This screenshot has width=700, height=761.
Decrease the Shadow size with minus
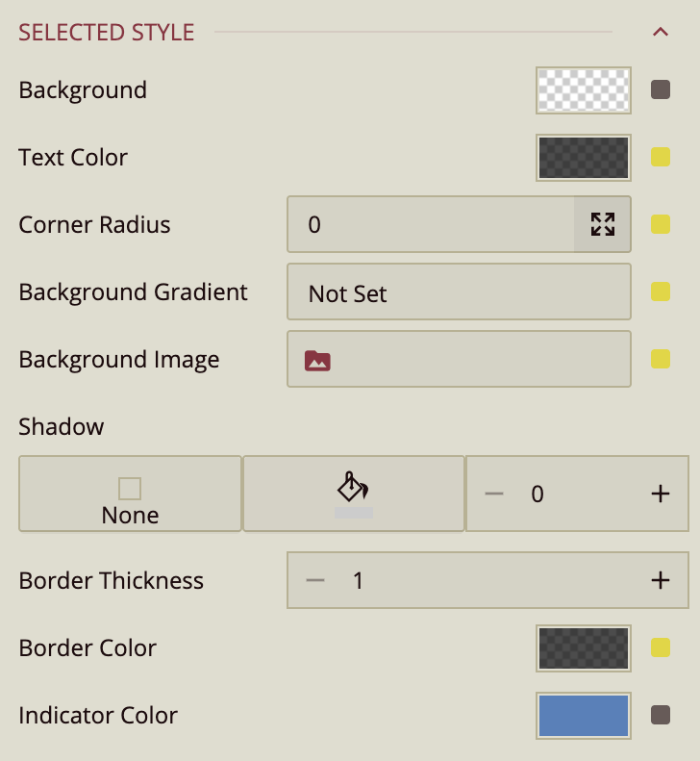(494, 495)
